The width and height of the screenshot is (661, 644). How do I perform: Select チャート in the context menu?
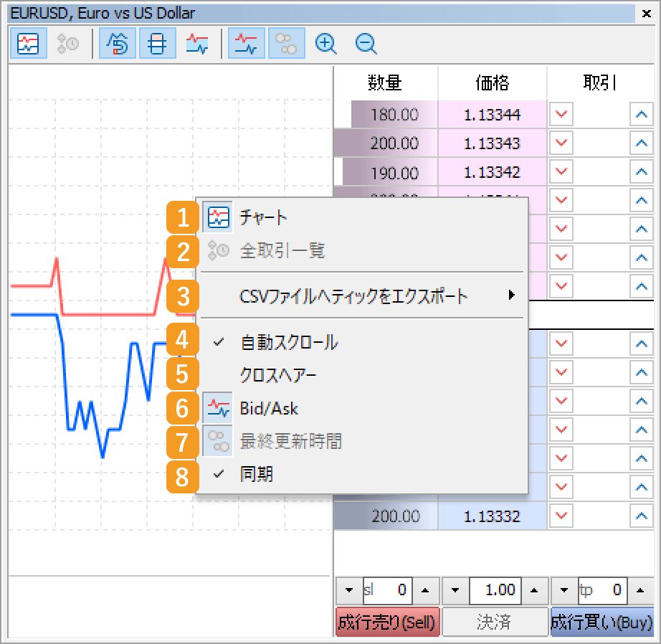(363, 217)
